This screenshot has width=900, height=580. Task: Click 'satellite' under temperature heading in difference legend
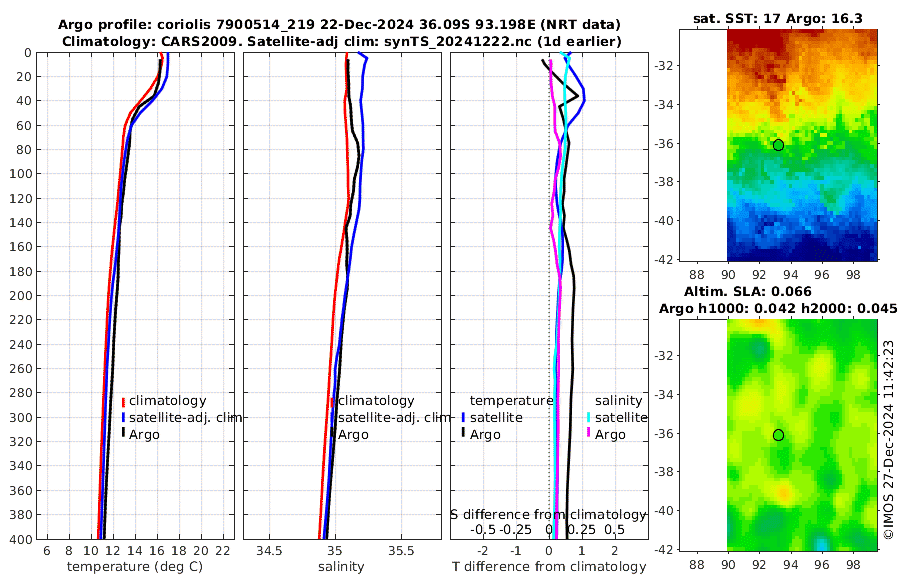point(496,417)
